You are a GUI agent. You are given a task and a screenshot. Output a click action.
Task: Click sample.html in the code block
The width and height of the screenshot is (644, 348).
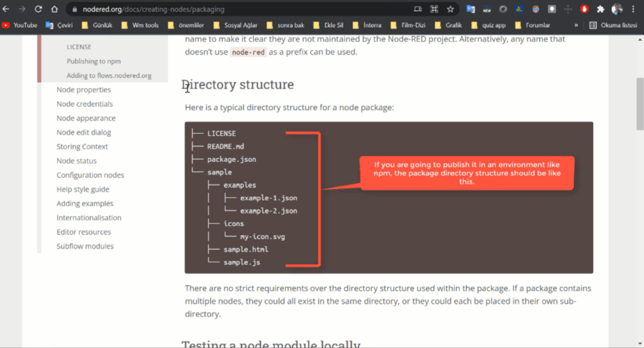point(246,249)
